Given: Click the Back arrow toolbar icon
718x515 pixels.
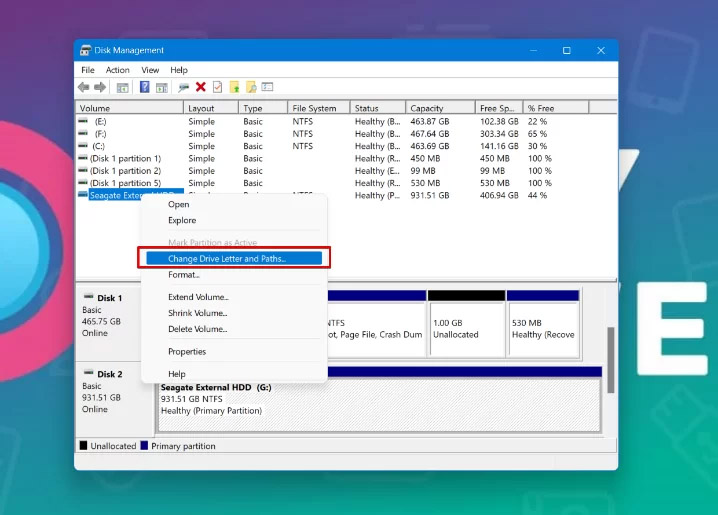Looking at the screenshot, I should click(83, 87).
